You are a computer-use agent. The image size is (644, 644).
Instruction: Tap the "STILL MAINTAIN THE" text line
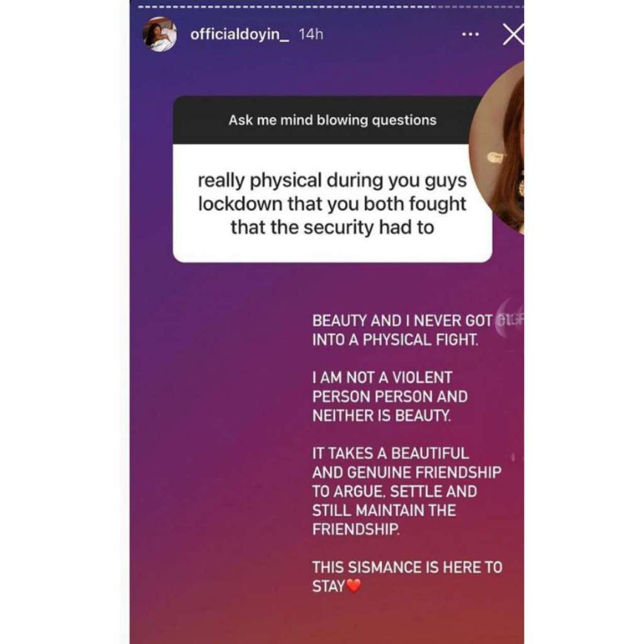(x=384, y=511)
